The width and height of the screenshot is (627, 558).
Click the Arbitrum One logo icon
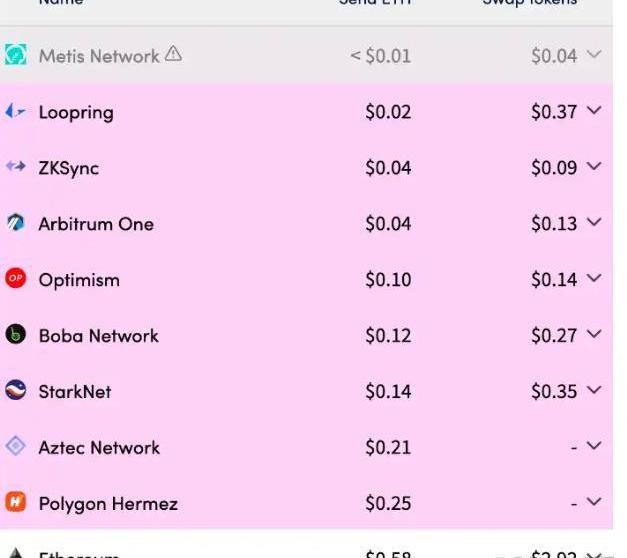coord(15,224)
